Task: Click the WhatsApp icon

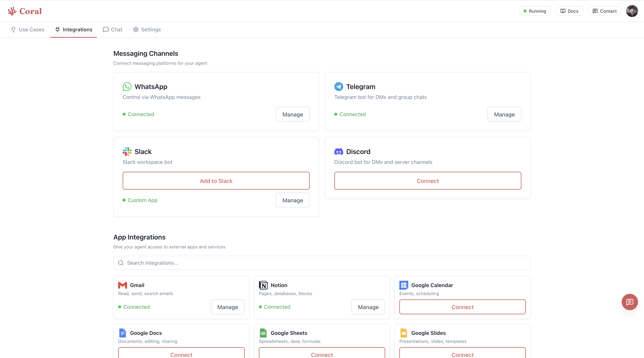Action: click(x=127, y=87)
